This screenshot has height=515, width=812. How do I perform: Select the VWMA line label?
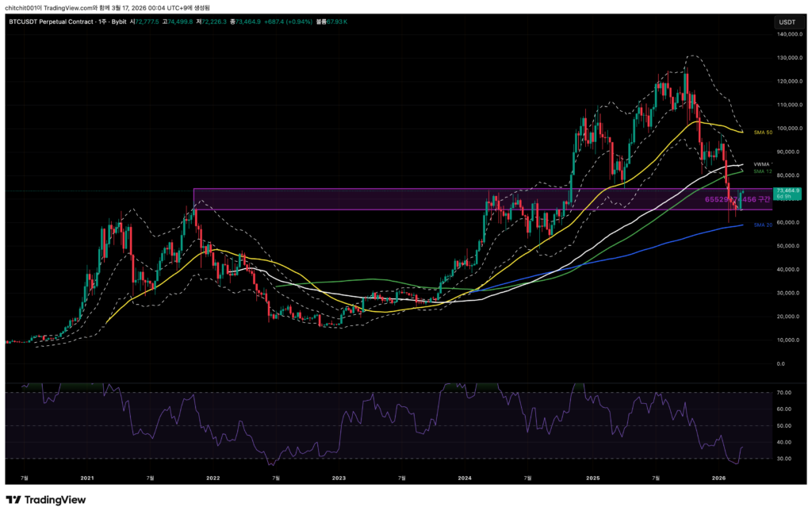click(x=762, y=164)
